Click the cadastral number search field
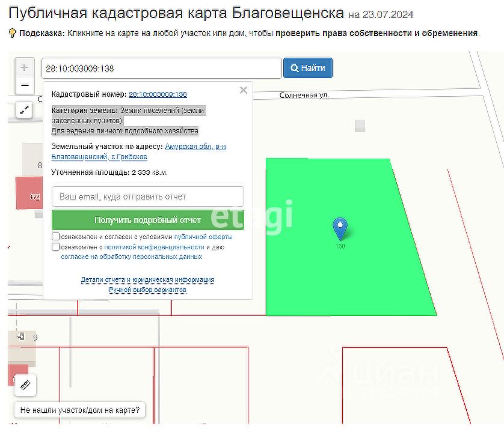The width and height of the screenshot is (504, 435). [x=162, y=68]
